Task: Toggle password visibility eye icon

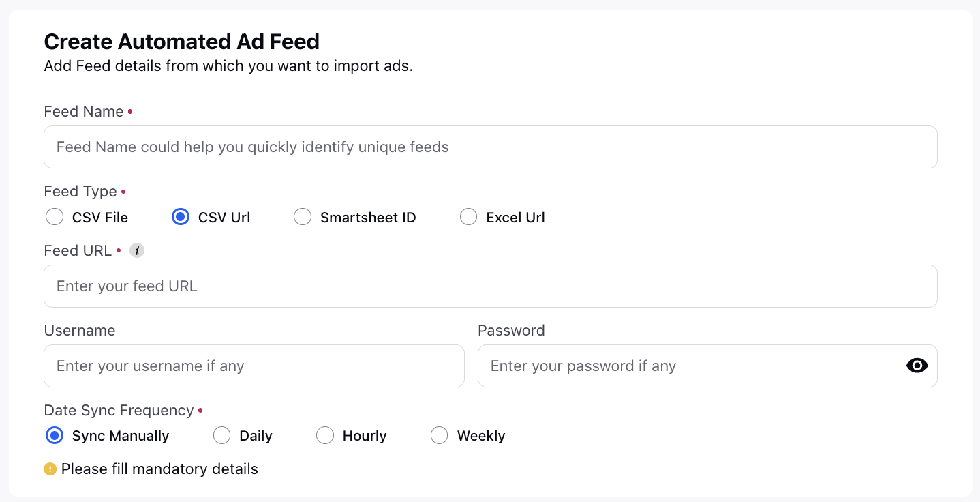Action: click(917, 366)
